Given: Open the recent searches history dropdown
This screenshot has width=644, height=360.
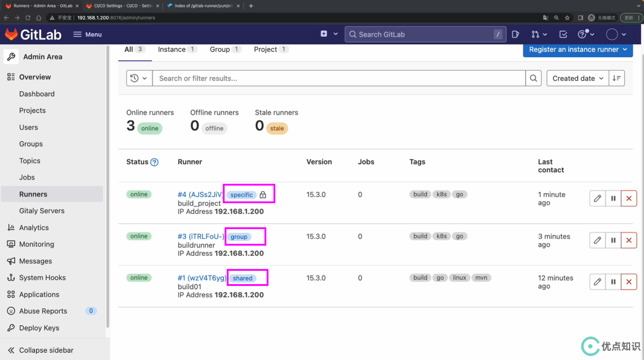Looking at the screenshot, I should point(139,78).
